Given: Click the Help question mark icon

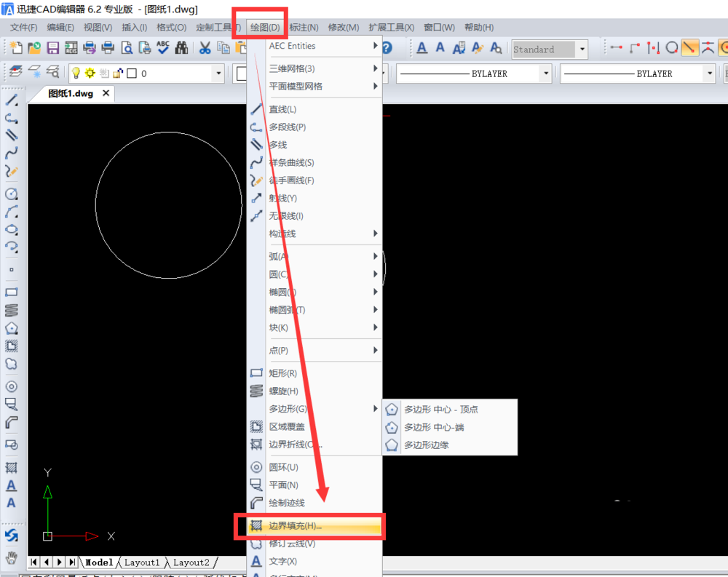Looking at the screenshot, I should 388,48.
